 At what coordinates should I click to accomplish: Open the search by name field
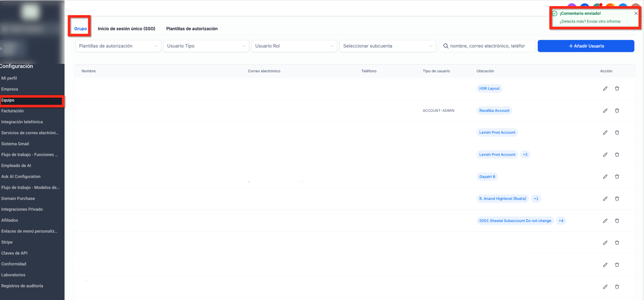coord(487,46)
